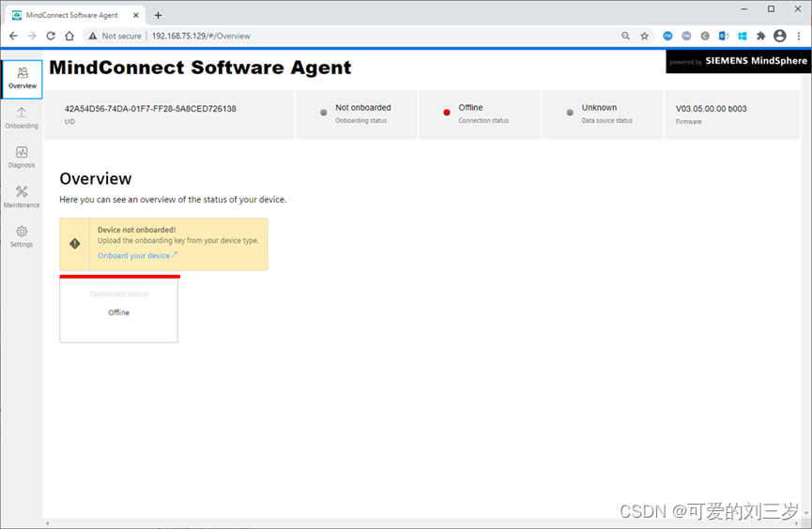Click the red Offline status dot
This screenshot has height=529, width=812.
(x=447, y=113)
